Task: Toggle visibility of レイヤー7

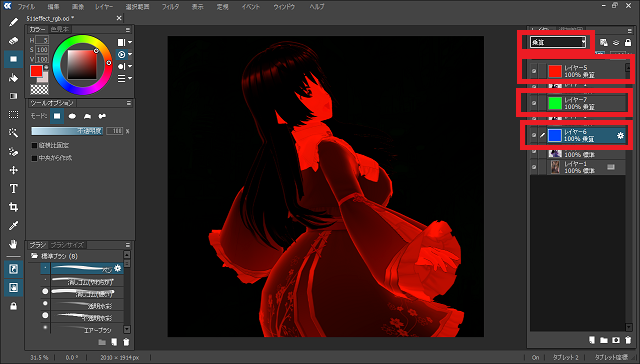Action: [534, 103]
